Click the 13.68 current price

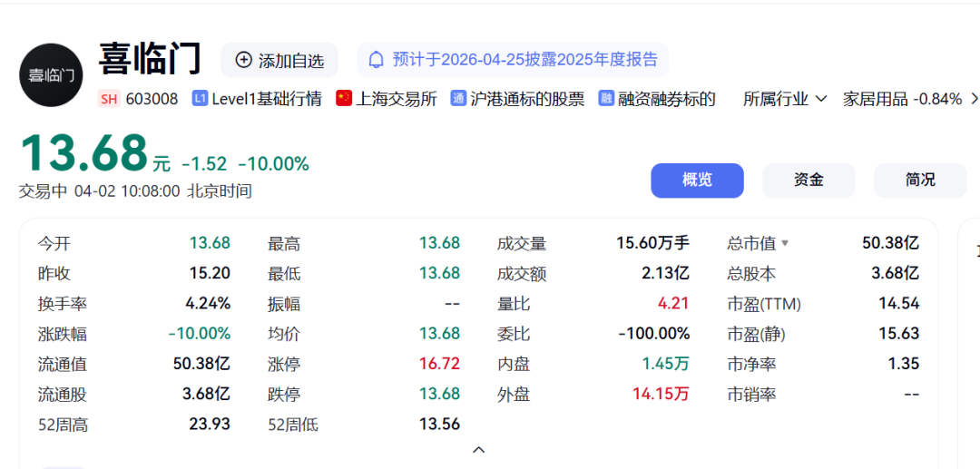[83, 152]
